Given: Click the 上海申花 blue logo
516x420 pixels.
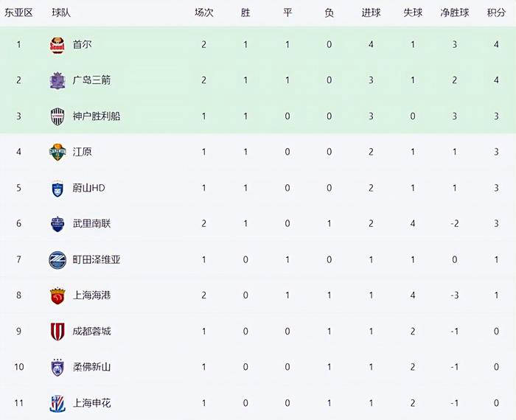Looking at the screenshot, I should tap(57, 404).
